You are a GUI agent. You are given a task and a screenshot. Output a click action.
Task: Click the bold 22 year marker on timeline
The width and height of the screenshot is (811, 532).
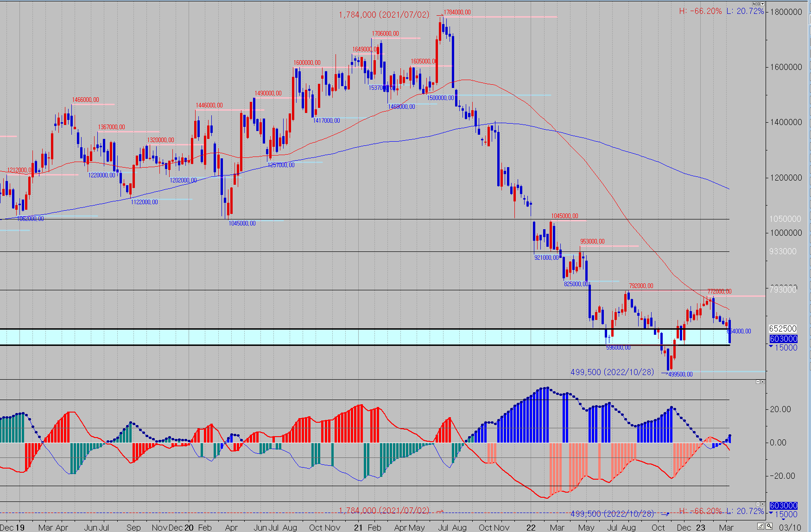click(531, 528)
